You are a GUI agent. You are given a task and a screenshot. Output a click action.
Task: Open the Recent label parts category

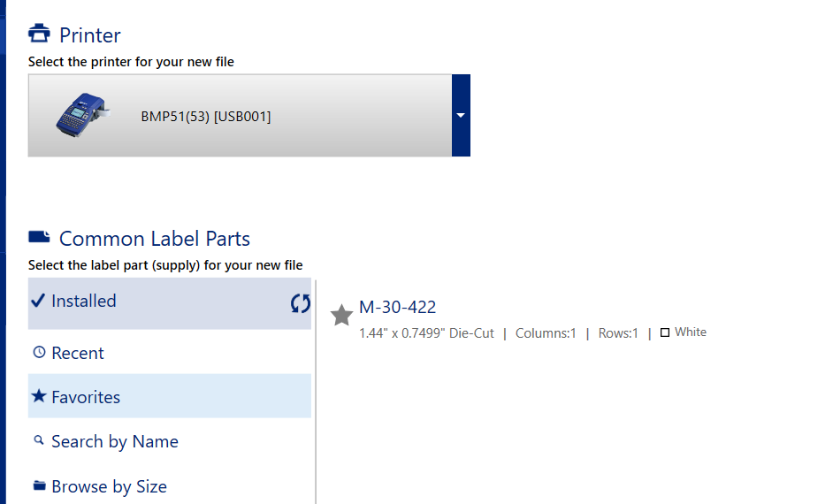tap(78, 353)
